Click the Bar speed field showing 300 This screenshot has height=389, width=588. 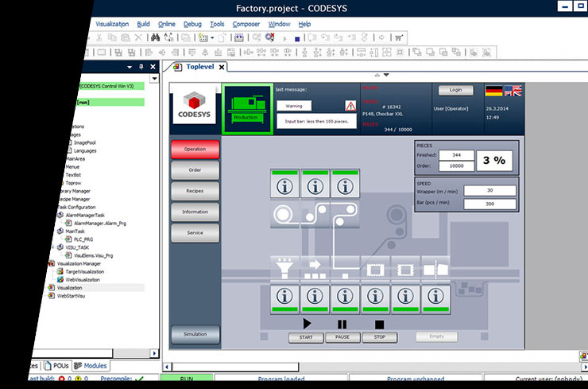[x=489, y=204]
